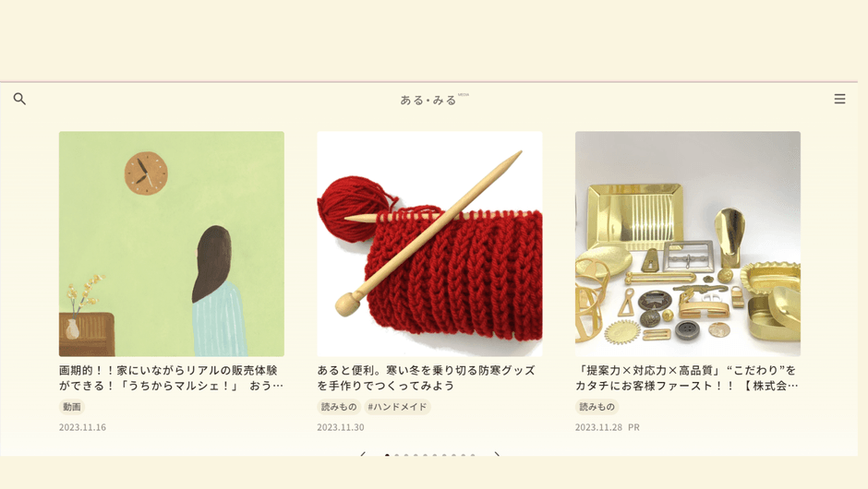868x489 pixels.
Task: Show the previous carousel slide arrow
Action: (x=363, y=454)
